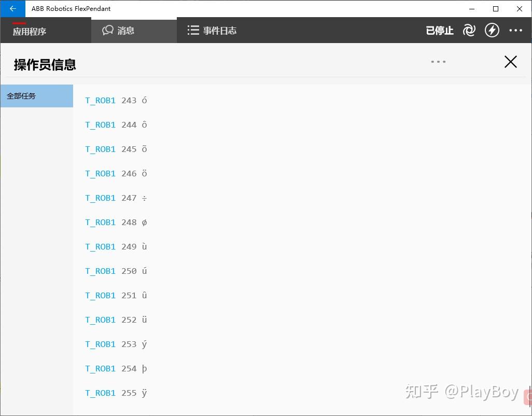
Task: Click the T_ROB1 link for message 247
Action: [101, 198]
